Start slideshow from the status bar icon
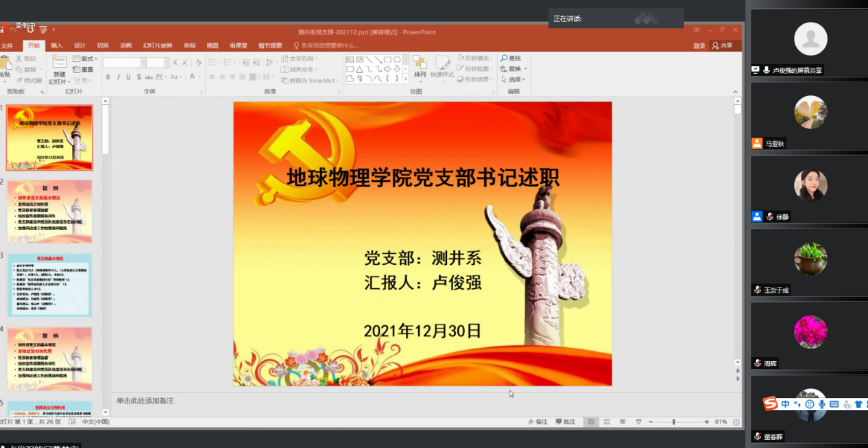The image size is (868, 448). click(638, 422)
